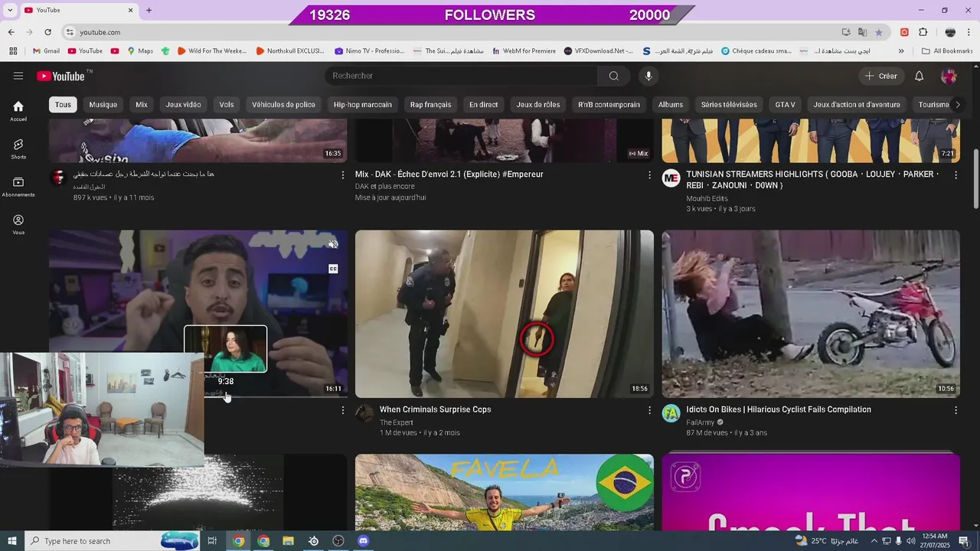Open options for the 897 k vues video
980x551 pixels.
pyautogui.click(x=342, y=175)
